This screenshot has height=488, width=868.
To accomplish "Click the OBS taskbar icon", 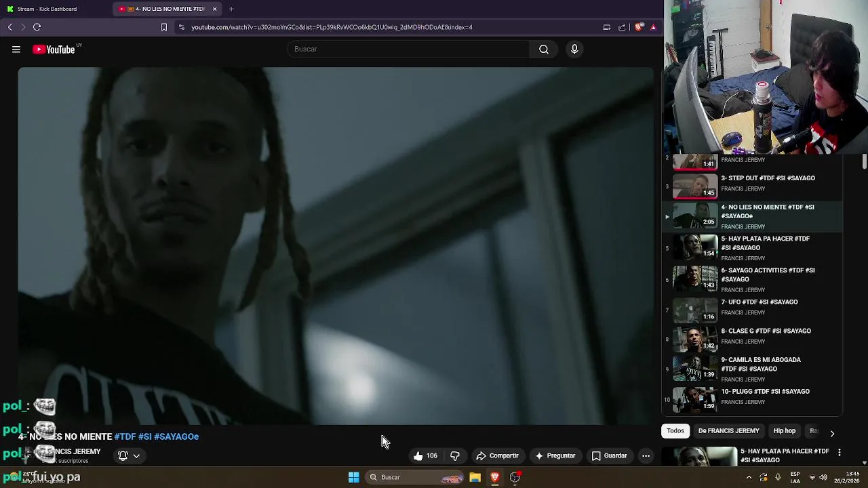I will tap(515, 477).
